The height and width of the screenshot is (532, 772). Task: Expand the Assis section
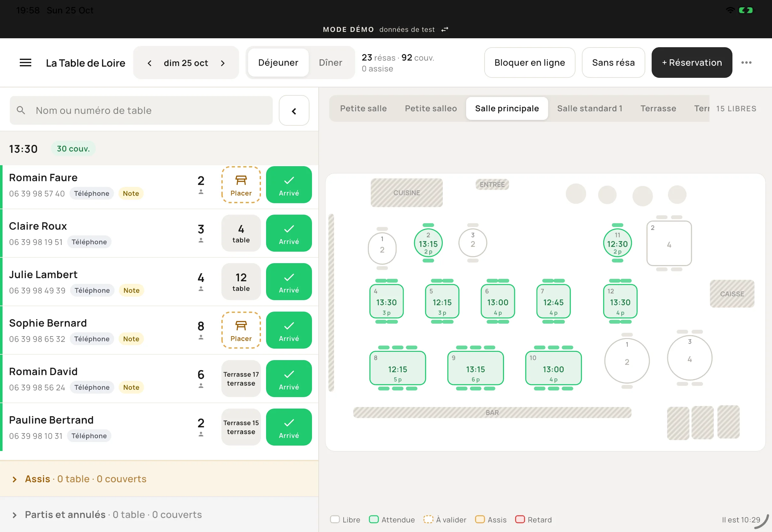click(x=159, y=479)
